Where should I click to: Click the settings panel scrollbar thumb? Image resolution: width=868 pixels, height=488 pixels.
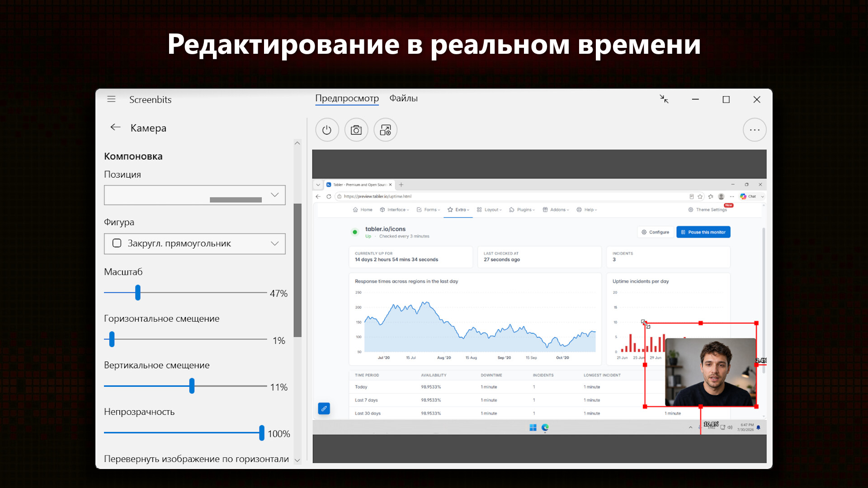tap(297, 270)
